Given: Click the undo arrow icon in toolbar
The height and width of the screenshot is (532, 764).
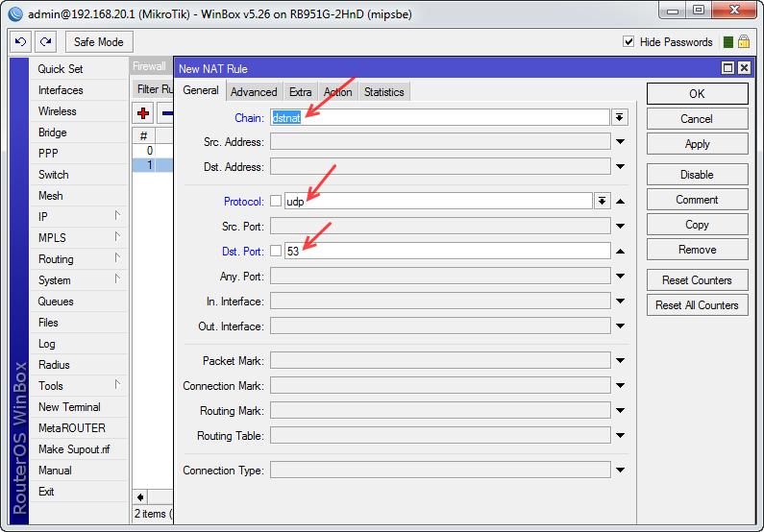Looking at the screenshot, I should click(20, 42).
